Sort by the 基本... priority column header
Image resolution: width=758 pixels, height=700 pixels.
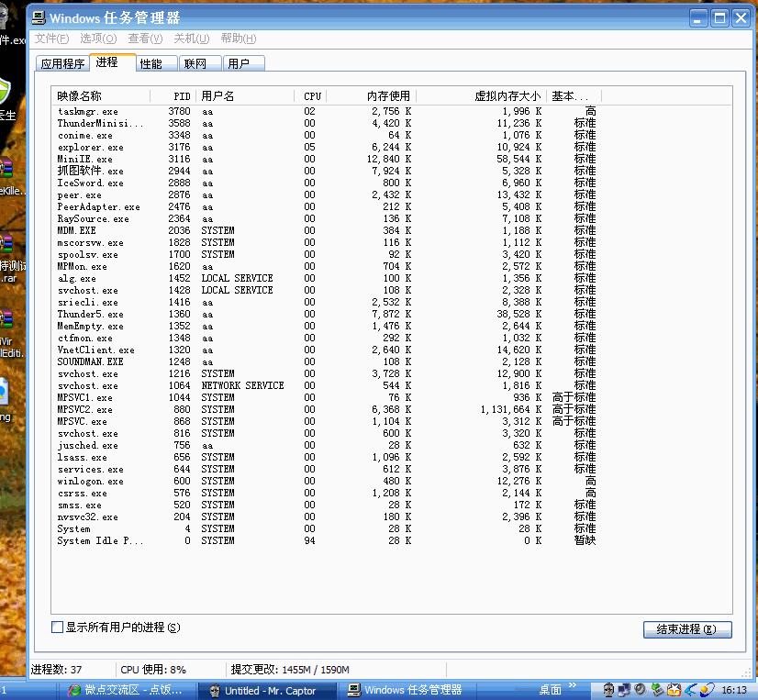[574, 95]
